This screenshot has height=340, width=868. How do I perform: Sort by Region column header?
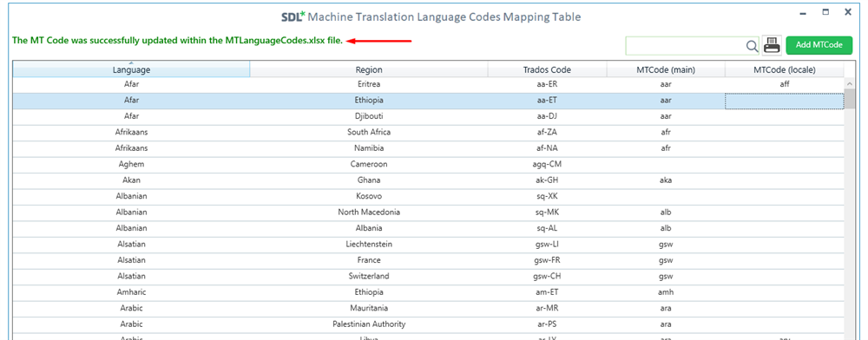click(369, 69)
